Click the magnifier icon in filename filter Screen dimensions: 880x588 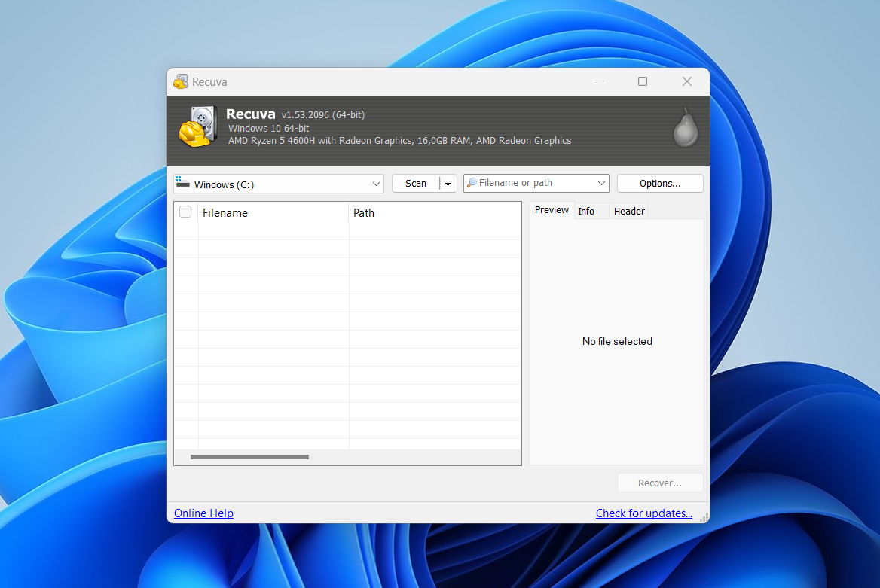tap(472, 183)
